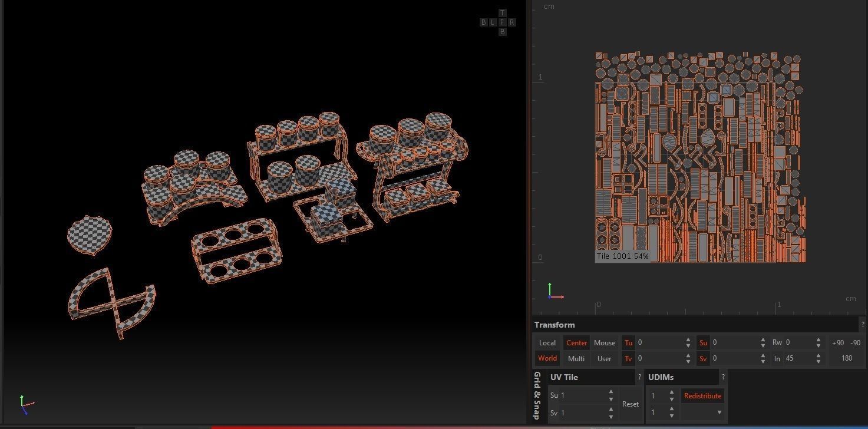Rotate selection by +90 degrees

(x=837, y=343)
